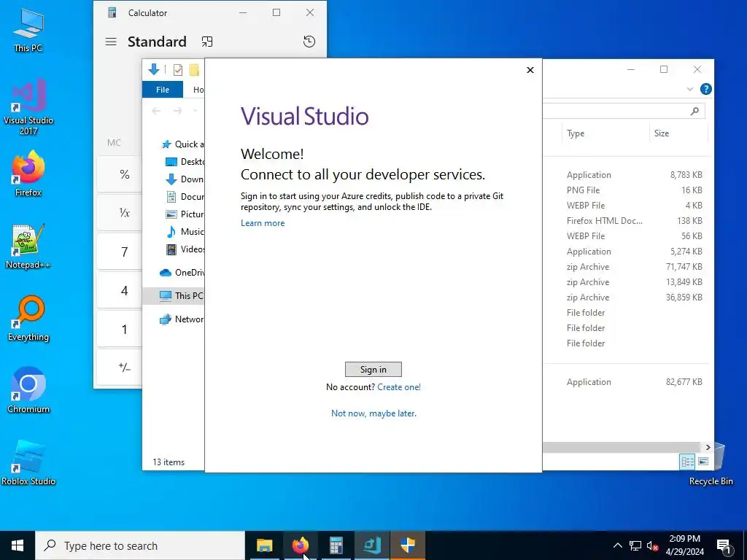Open Notepad++ desktop shortcut
The width and height of the screenshot is (747, 560).
(28, 246)
